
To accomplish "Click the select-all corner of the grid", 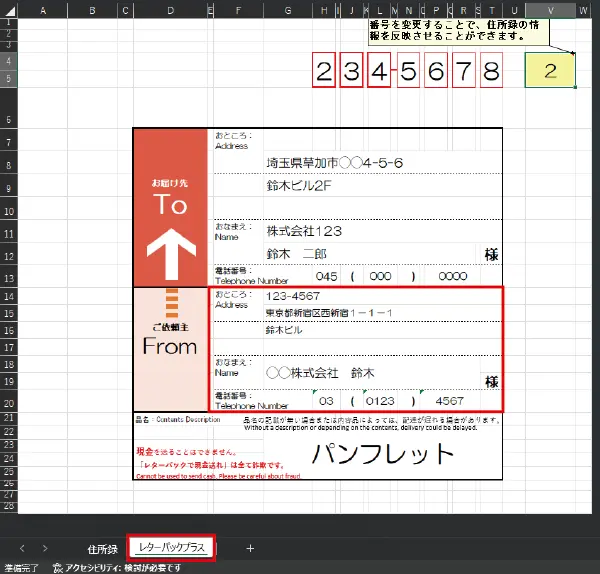I will (8, 10).
